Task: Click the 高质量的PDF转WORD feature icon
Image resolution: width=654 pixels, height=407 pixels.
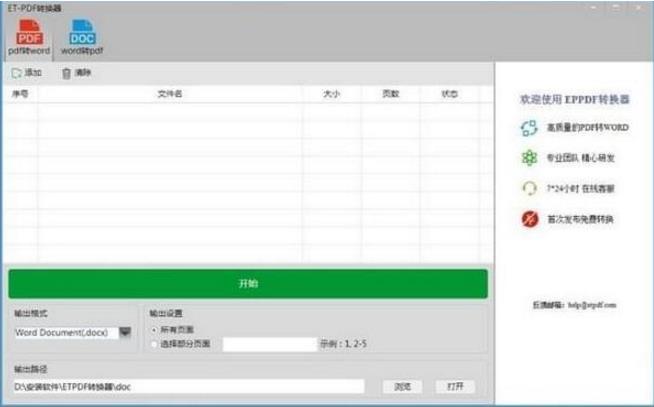Action: pyautogui.click(x=529, y=128)
